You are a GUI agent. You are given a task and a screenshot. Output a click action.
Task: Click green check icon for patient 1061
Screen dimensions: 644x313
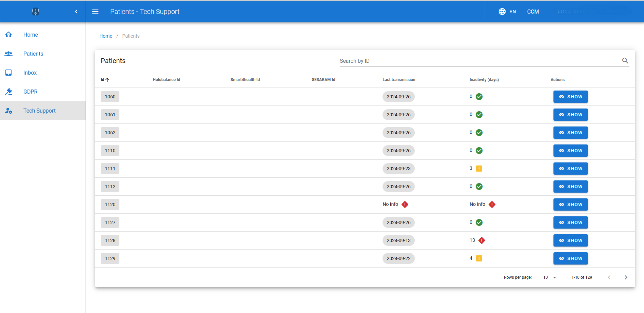click(x=479, y=115)
